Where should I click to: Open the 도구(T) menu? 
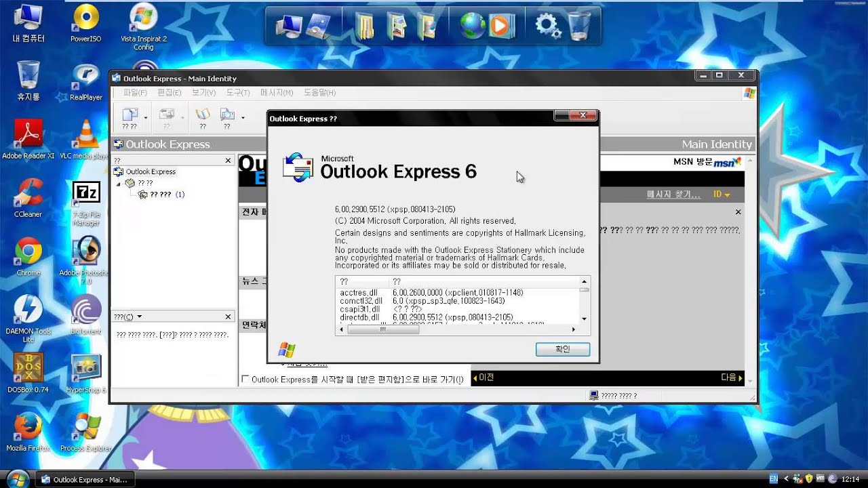click(237, 92)
